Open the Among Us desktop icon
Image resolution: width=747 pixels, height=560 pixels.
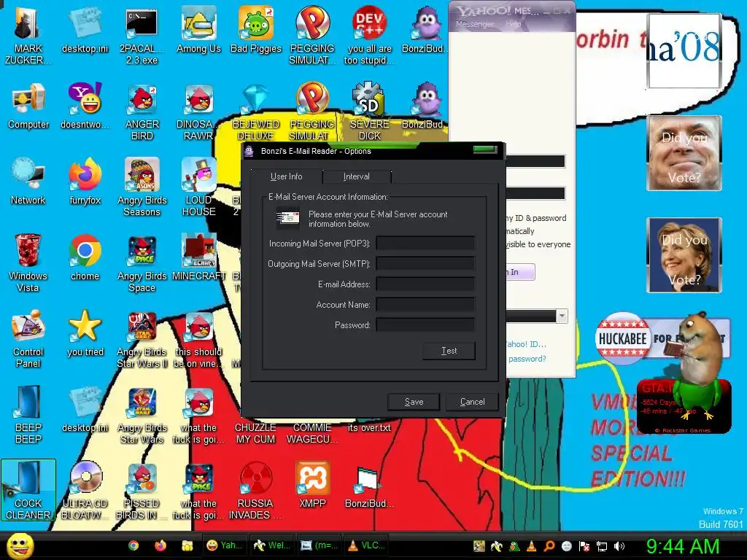point(198,29)
